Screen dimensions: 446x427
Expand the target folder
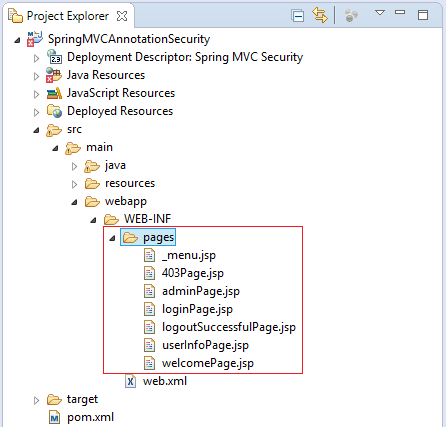(36, 400)
